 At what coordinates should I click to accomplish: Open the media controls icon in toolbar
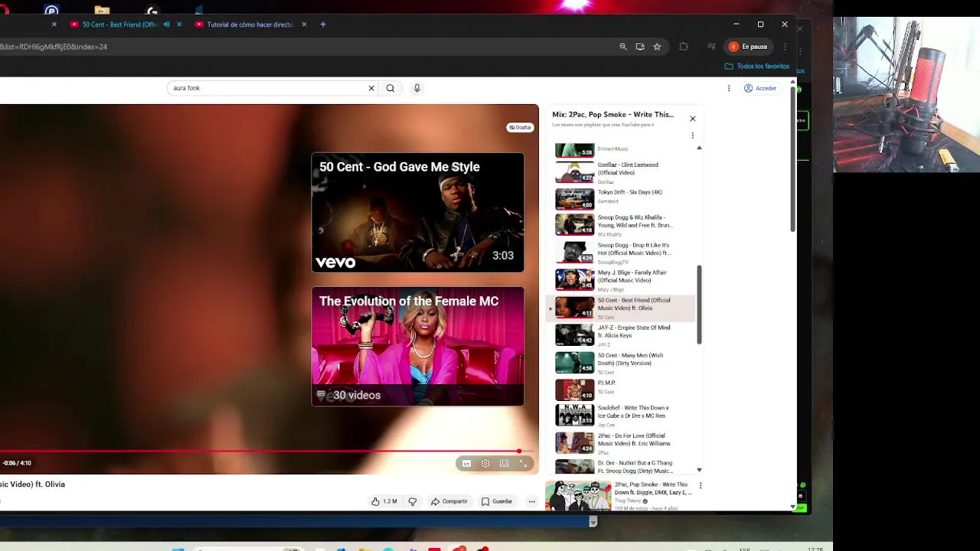pyautogui.click(x=711, y=47)
